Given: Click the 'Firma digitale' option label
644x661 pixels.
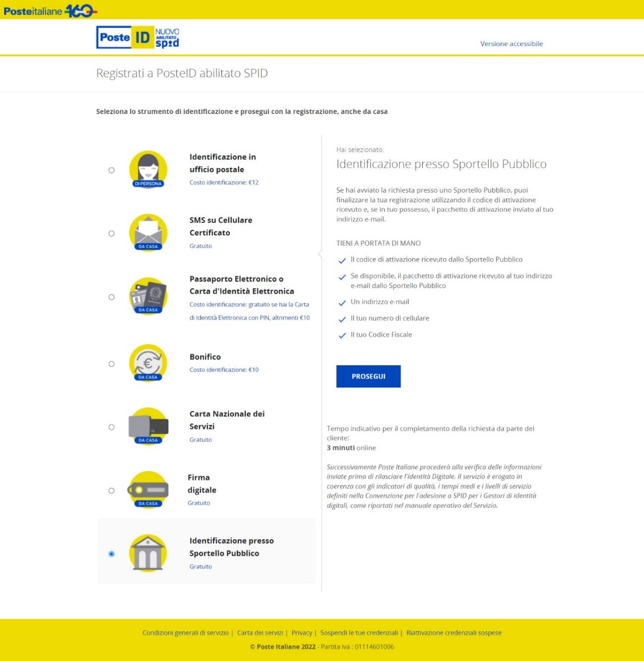Looking at the screenshot, I should point(202,484).
